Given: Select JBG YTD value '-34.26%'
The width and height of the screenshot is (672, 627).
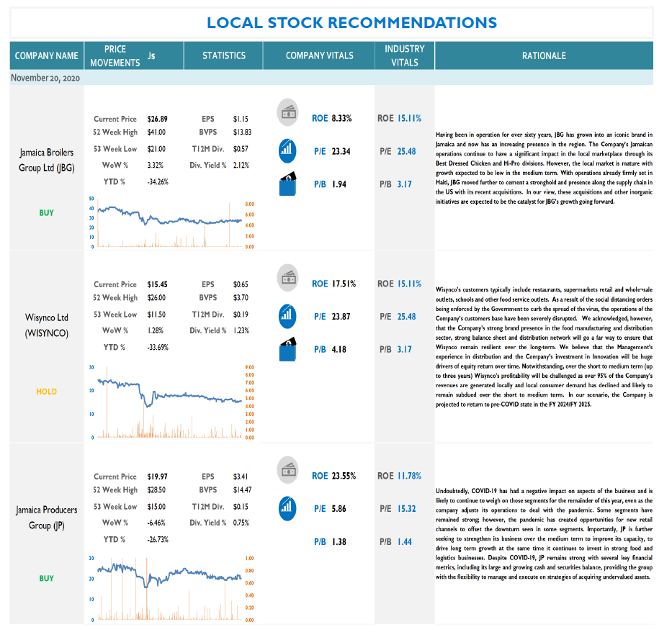Looking at the screenshot, I should [x=158, y=181].
